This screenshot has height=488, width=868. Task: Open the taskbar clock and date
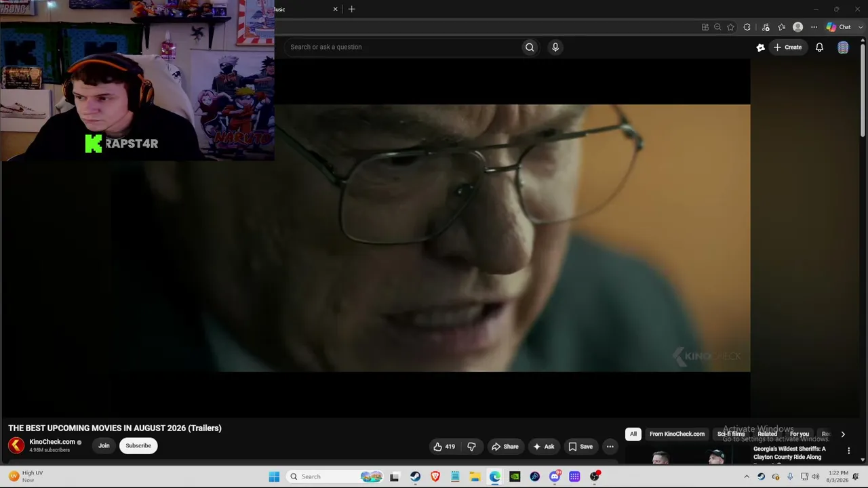pyautogui.click(x=838, y=476)
